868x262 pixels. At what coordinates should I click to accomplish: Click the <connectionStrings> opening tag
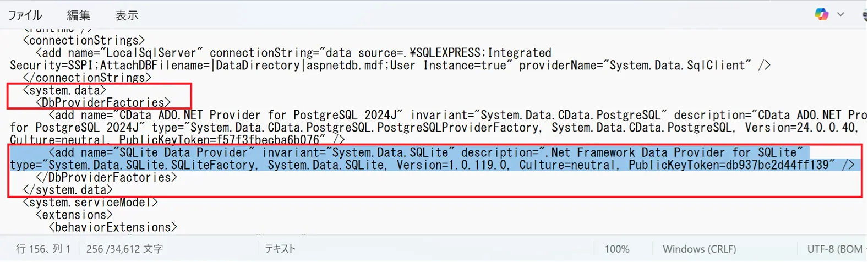pos(84,41)
